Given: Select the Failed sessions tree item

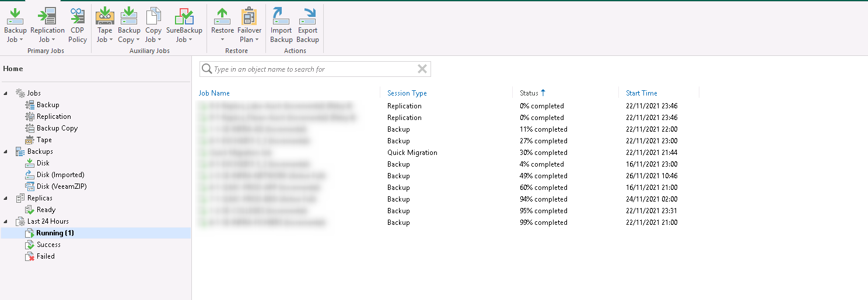Looking at the screenshot, I should click(x=45, y=256).
